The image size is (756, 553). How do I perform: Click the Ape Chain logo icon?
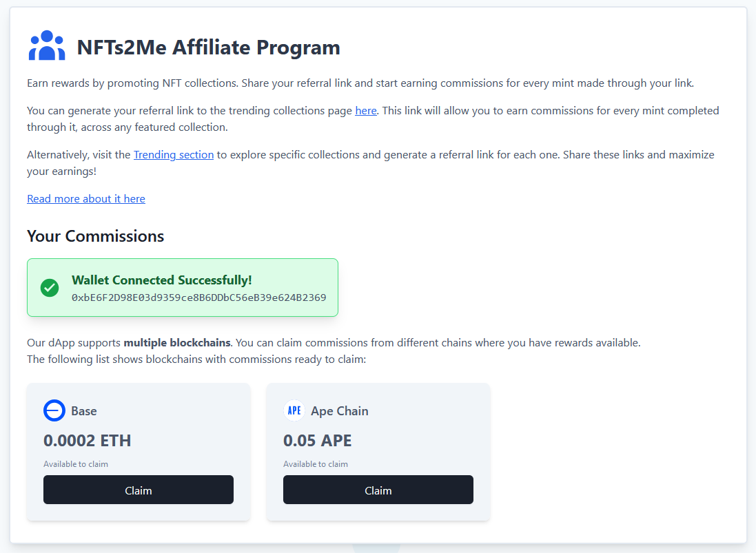(x=294, y=410)
